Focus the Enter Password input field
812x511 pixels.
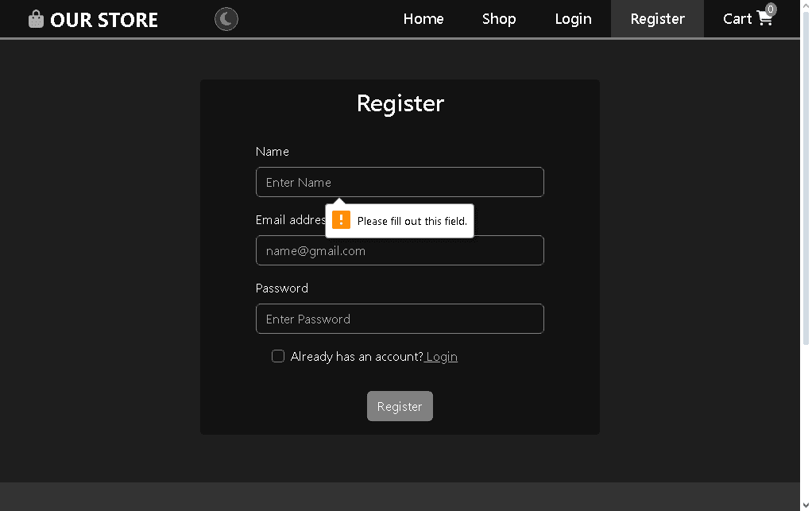click(x=400, y=319)
